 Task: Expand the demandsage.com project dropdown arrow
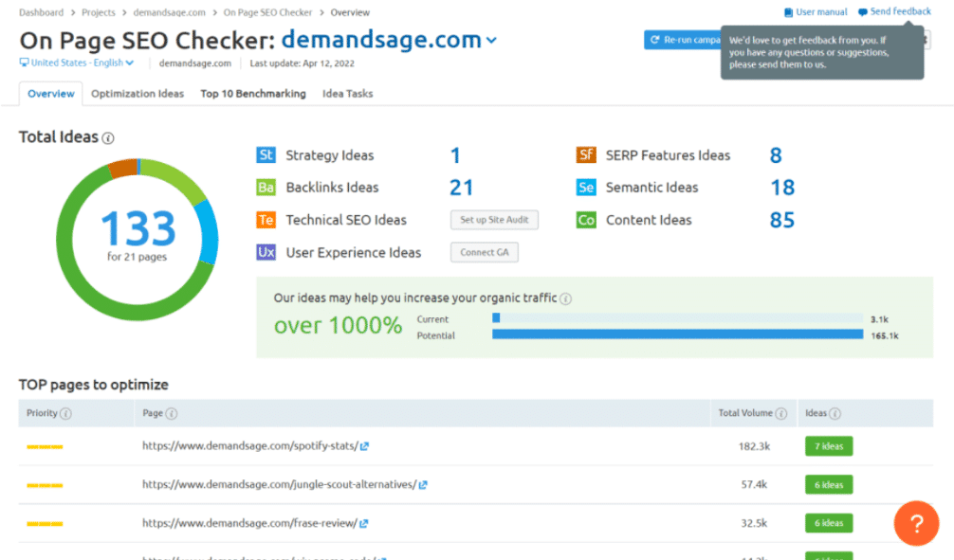[x=491, y=41]
